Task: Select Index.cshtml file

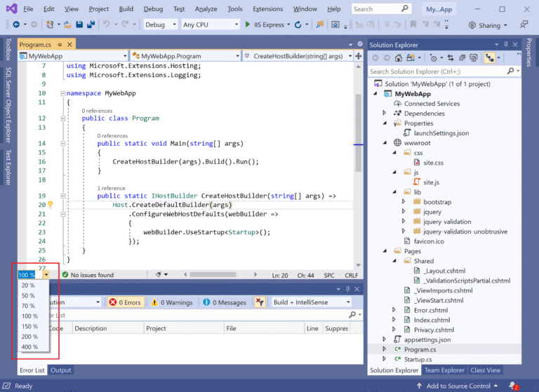Action: [x=432, y=320]
